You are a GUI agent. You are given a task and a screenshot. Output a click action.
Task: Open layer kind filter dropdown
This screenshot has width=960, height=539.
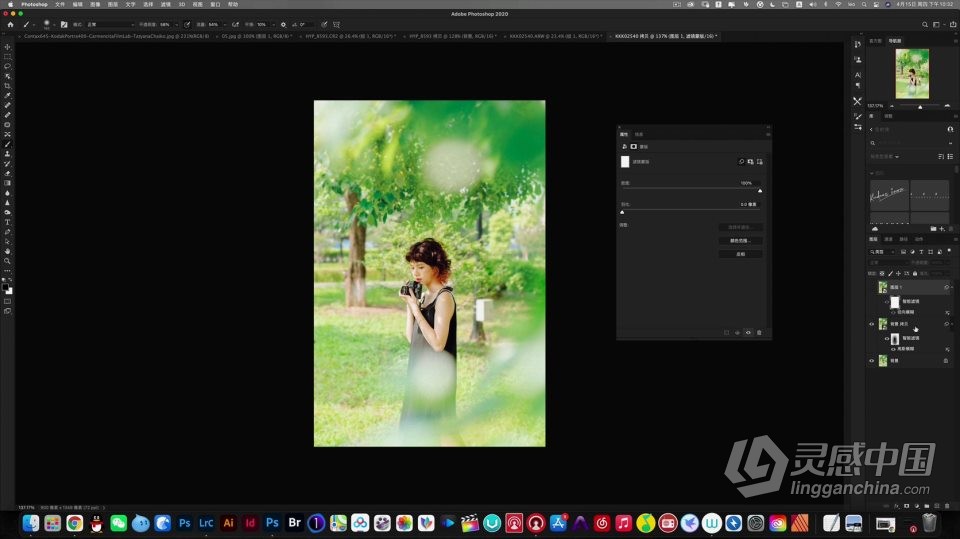[883, 252]
